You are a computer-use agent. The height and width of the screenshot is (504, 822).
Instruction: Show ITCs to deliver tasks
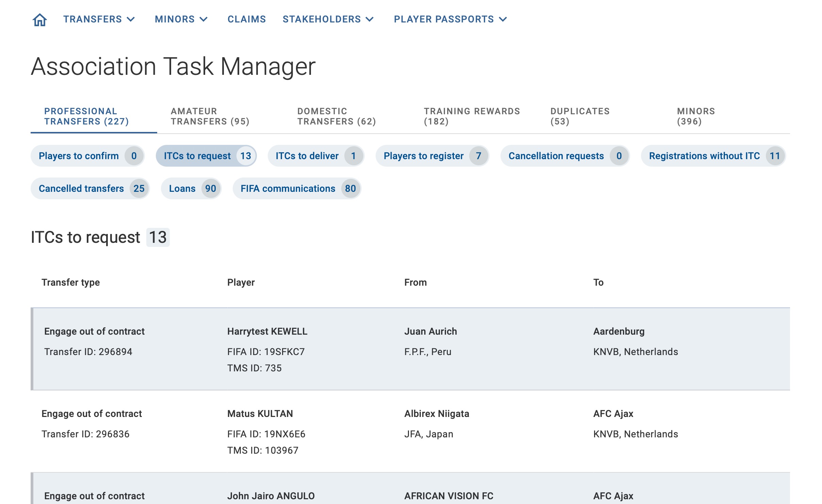(x=316, y=156)
